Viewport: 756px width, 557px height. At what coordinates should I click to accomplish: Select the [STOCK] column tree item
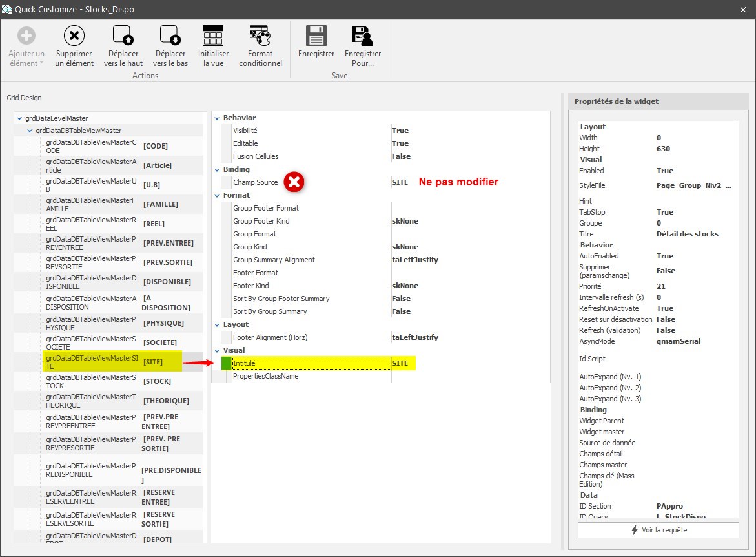(157, 381)
